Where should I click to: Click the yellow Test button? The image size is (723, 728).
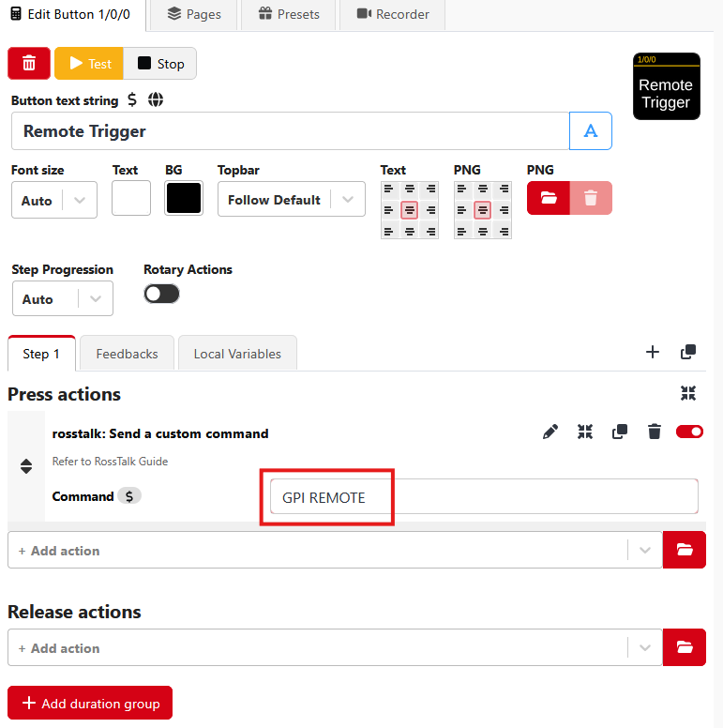[x=89, y=63]
